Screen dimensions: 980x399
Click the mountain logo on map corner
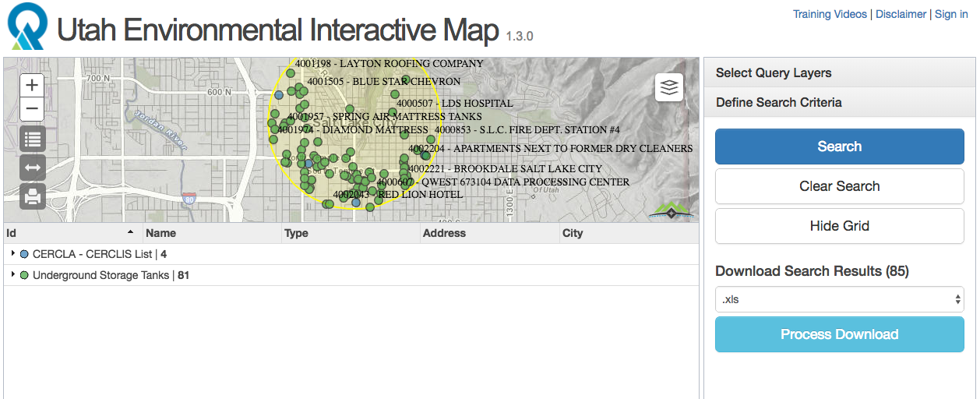click(671, 210)
